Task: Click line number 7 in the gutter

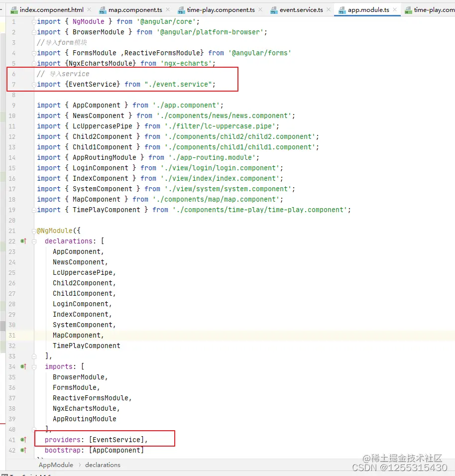Action: pyautogui.click(x=13, y=84)
